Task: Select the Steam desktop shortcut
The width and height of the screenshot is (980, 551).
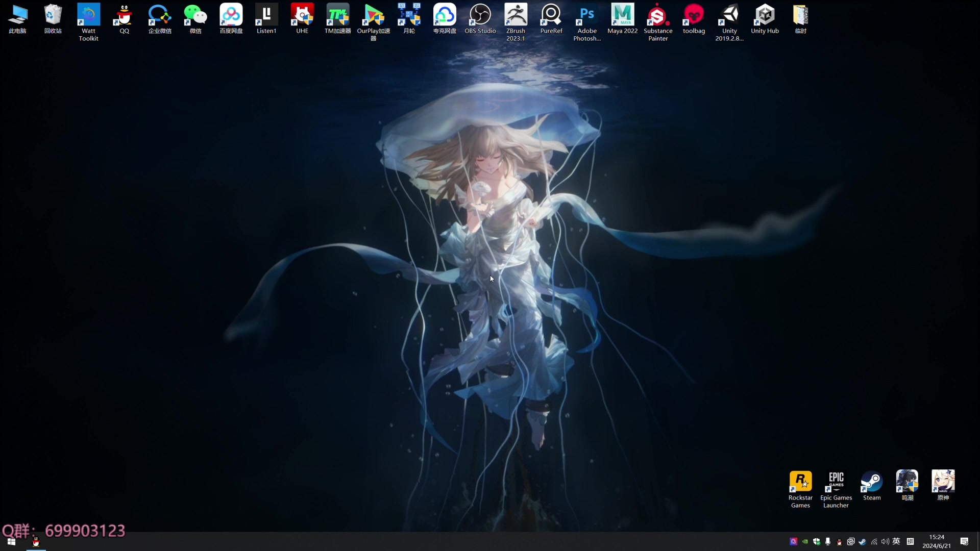Action: [x=872, y=486]
